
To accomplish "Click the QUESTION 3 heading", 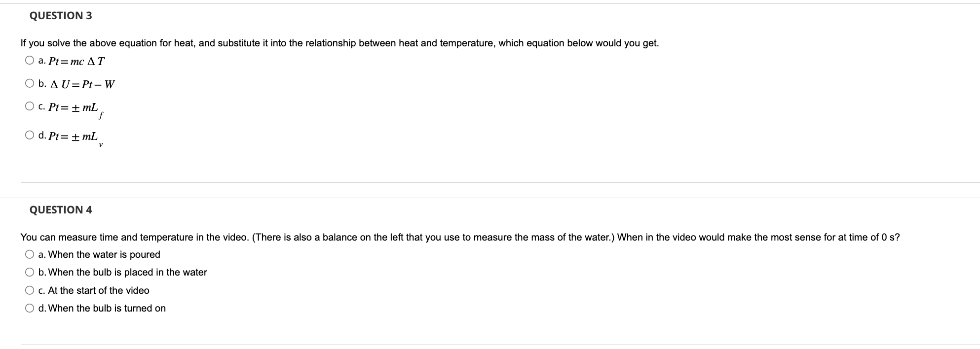I will [60, 15].
